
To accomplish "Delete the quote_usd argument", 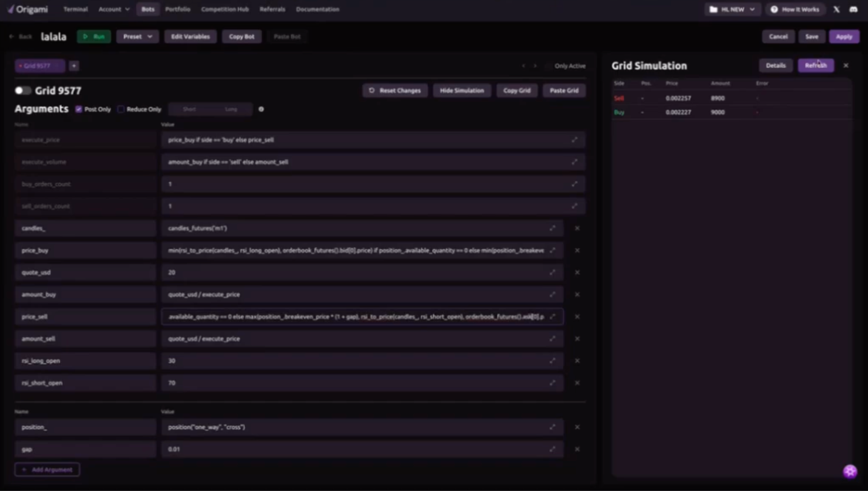I will (577, 272).
